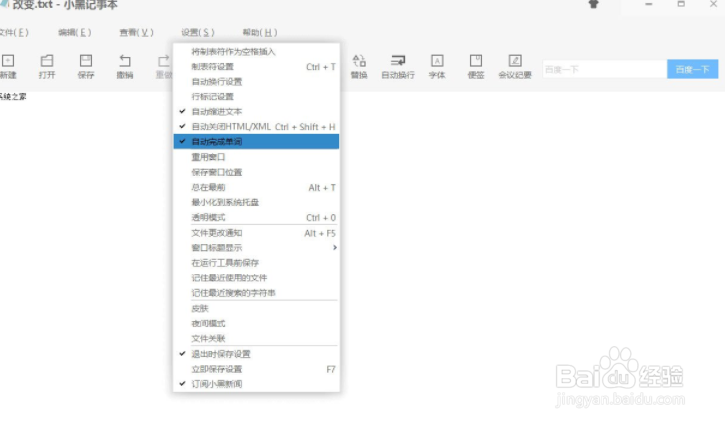Click the 百度一下 search input field
The image size is (725, 424).
pyautogui.click(x=604, y=69)
